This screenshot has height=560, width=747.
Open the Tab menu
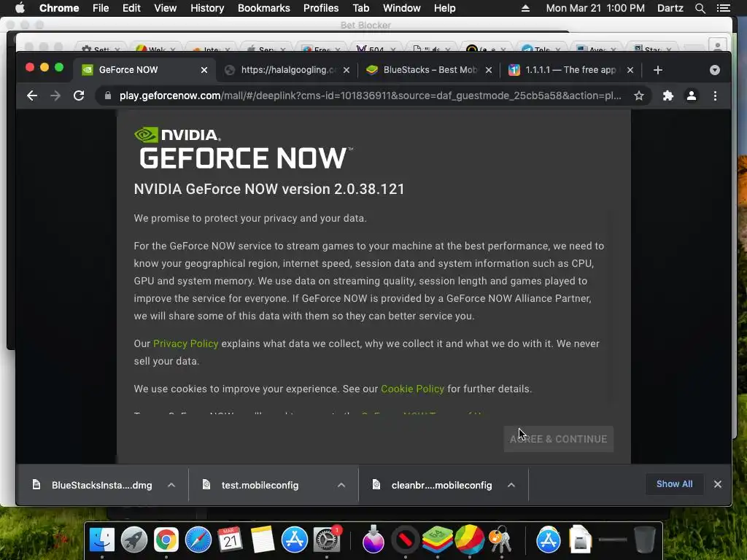click(360, 8)
